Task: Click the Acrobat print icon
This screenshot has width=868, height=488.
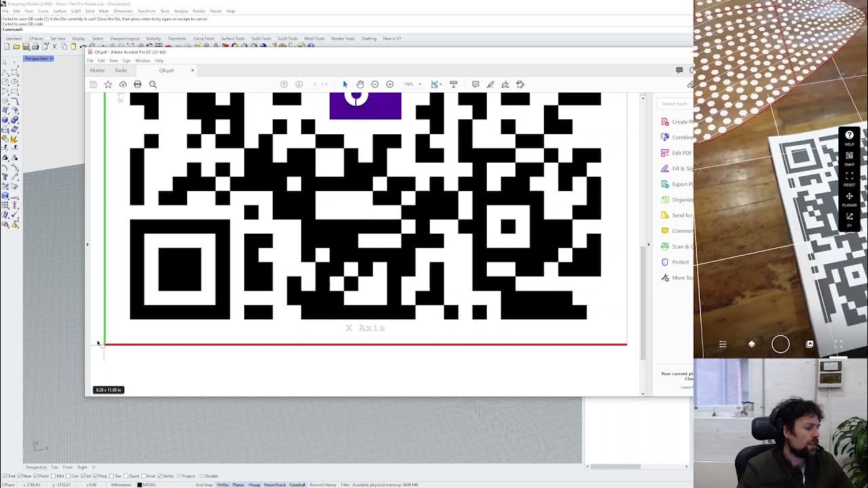Action: (138, 84)
